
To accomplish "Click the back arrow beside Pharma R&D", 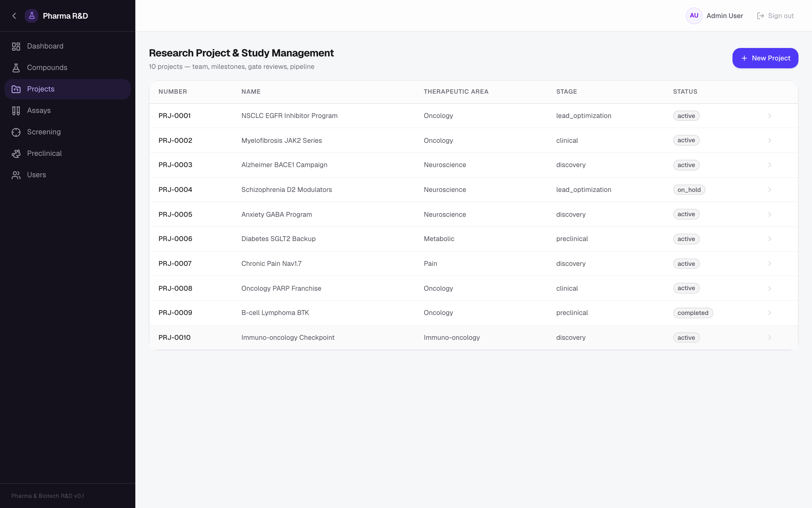I will pos(14,16).
